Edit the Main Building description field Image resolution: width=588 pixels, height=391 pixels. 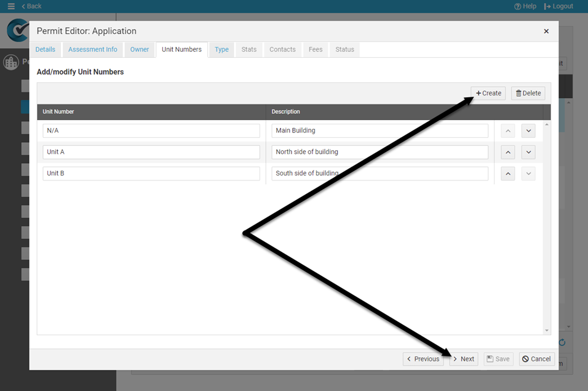coord(379,131)
